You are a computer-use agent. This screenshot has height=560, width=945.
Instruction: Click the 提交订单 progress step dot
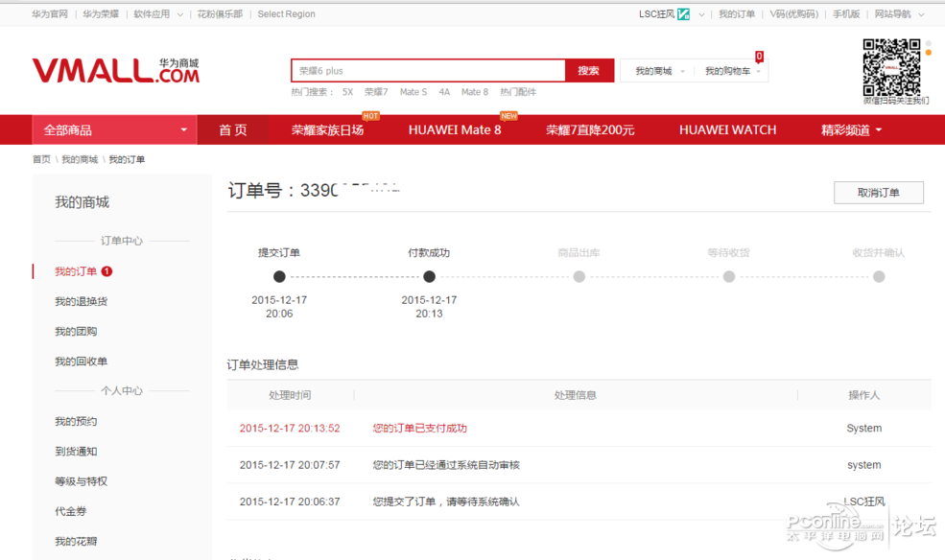tap(279, 277)
